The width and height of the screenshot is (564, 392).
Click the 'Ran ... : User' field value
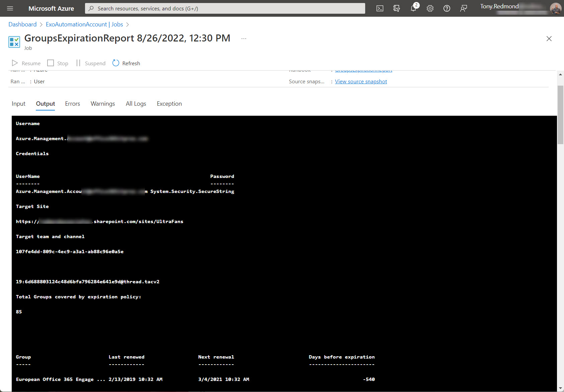point(39,82)
